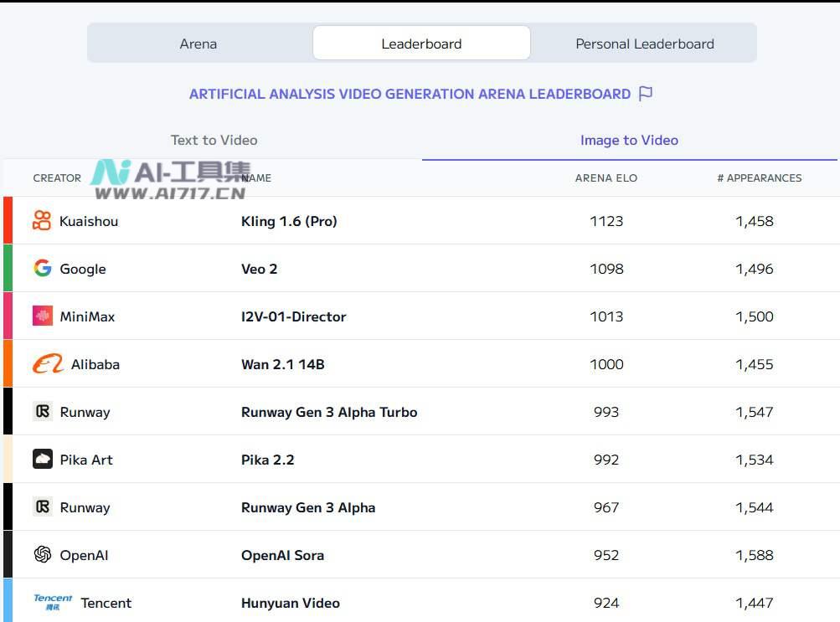Sort by the # APPEARANCES column header
The height and width of the screenshot is (622, 840).
click(x=759, y=177)
